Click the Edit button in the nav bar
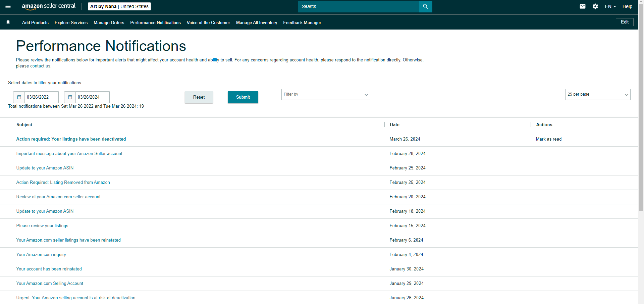The height and width of the screenshot is (304, 644). point(625,22)
